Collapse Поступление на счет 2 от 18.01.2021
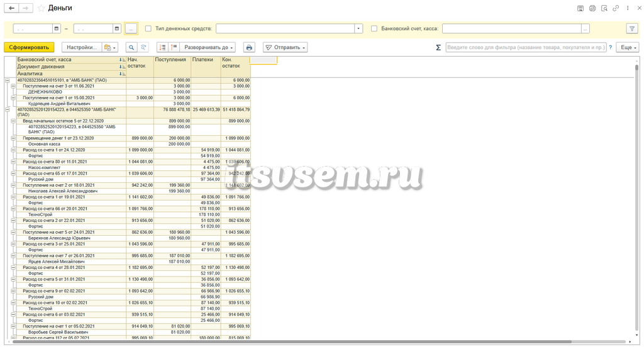This screenshot has height=347, width=644. coord(13,185)
